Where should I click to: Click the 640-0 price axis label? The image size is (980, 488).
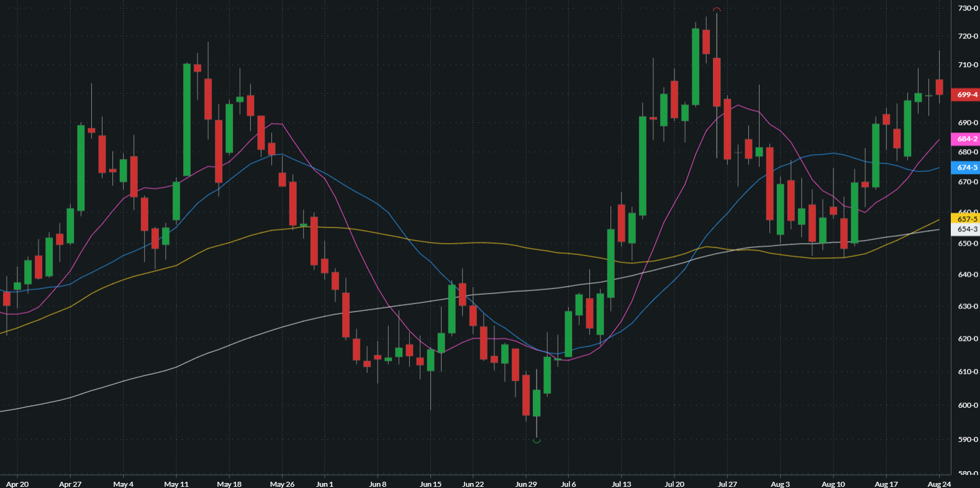[968, 274]
